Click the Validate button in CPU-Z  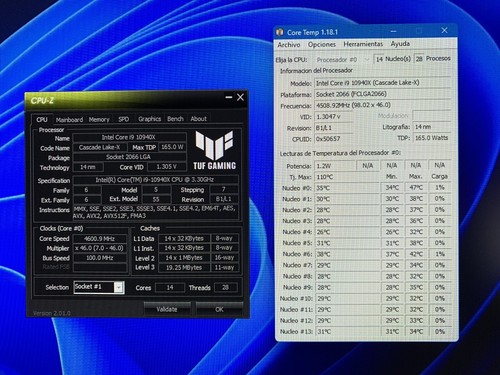click(167, 309)
